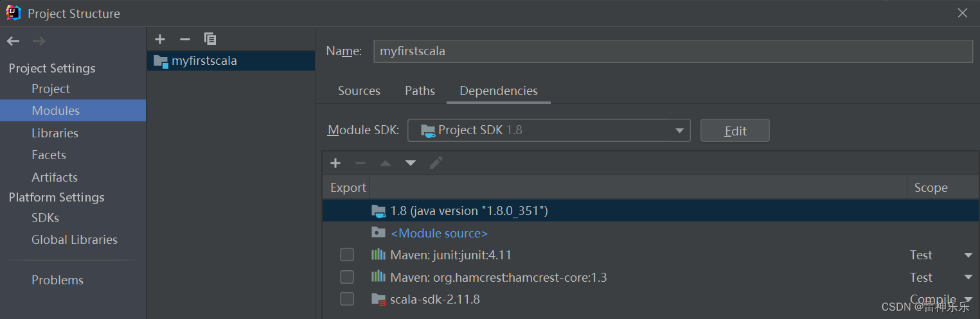
Task: Remove selected module with minus icon
Action: (x=185, y=39)
